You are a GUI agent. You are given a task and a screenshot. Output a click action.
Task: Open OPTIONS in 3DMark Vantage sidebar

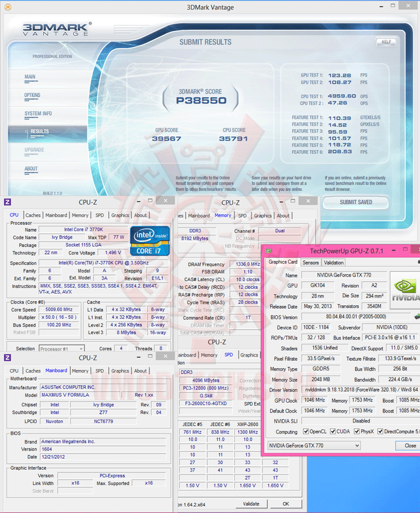click(32, 95)
